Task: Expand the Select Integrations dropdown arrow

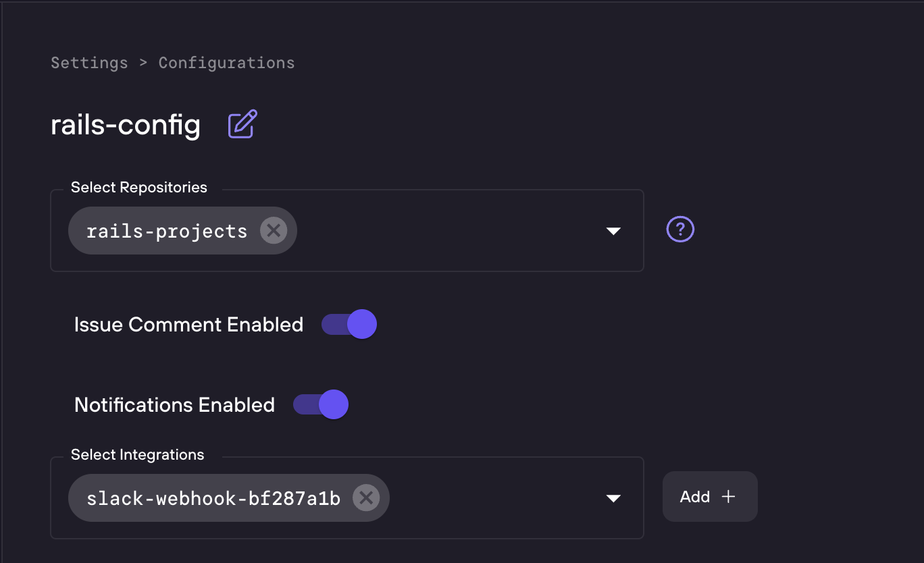Action: (x=613, y=498)
